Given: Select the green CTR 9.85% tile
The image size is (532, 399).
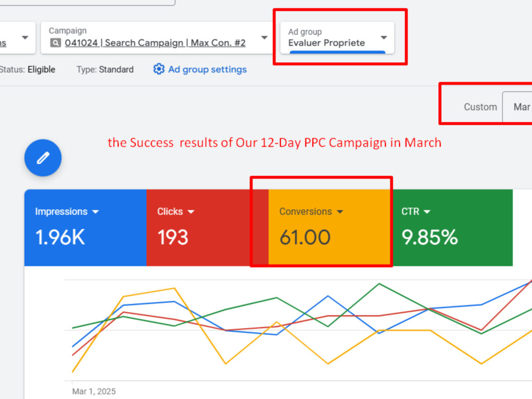Looking at the screenshot, I should tap(451, 228).
